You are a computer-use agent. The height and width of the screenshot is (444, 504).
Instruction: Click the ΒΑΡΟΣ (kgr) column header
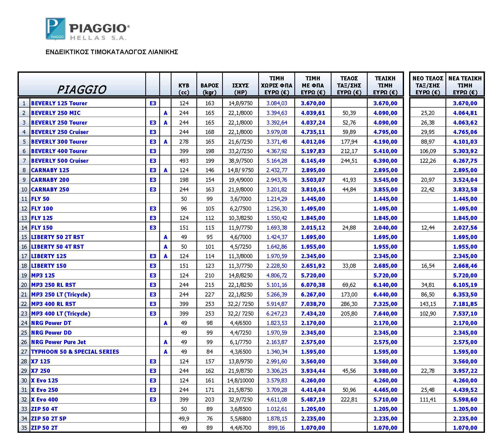pos(210,84)
